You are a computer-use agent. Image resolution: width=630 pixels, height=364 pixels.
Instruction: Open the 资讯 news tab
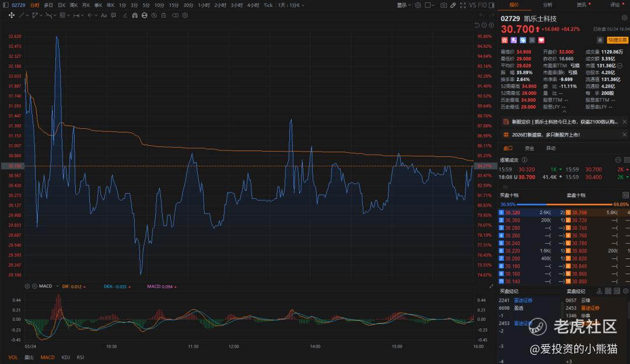click(581, 5)
